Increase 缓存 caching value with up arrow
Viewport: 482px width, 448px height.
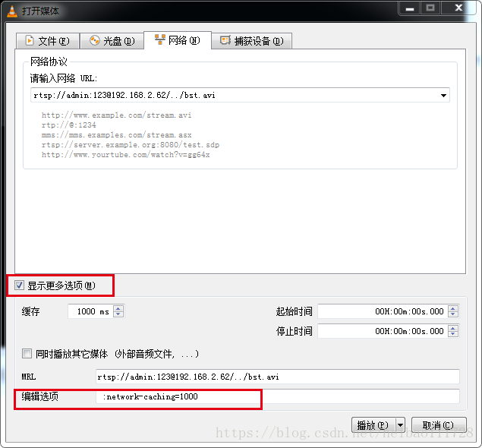click(118, 308)
